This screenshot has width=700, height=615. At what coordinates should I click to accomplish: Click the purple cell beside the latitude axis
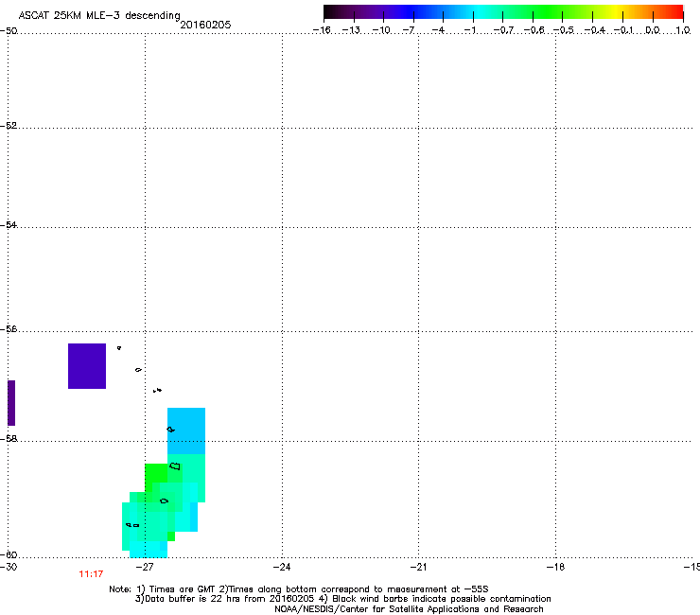[x=11, y=403]
